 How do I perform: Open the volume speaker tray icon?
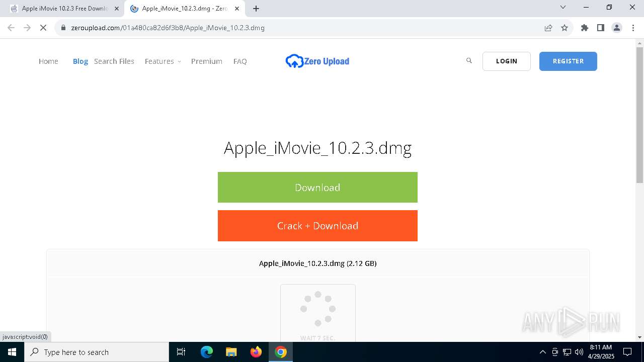click(579, 352)
